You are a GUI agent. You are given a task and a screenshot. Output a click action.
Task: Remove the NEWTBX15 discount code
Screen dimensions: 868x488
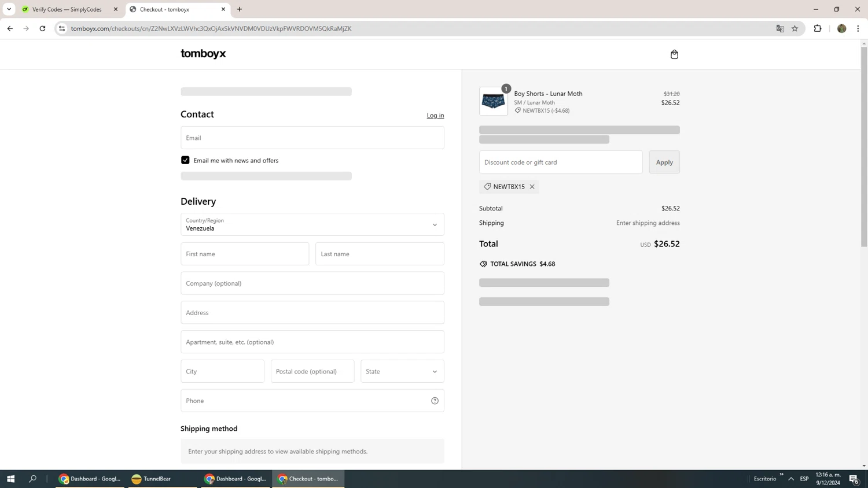tap(532, 187)
